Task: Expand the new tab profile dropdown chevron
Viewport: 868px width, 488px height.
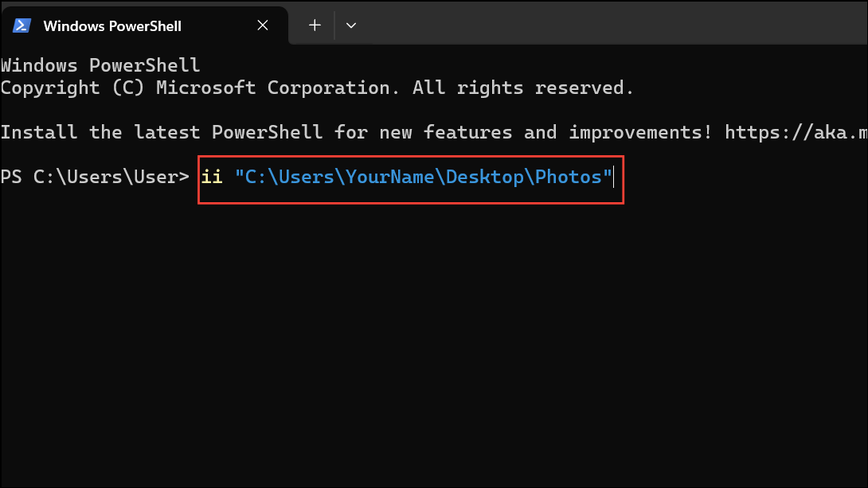Action: pyautogui.click(x=351, y=25)
